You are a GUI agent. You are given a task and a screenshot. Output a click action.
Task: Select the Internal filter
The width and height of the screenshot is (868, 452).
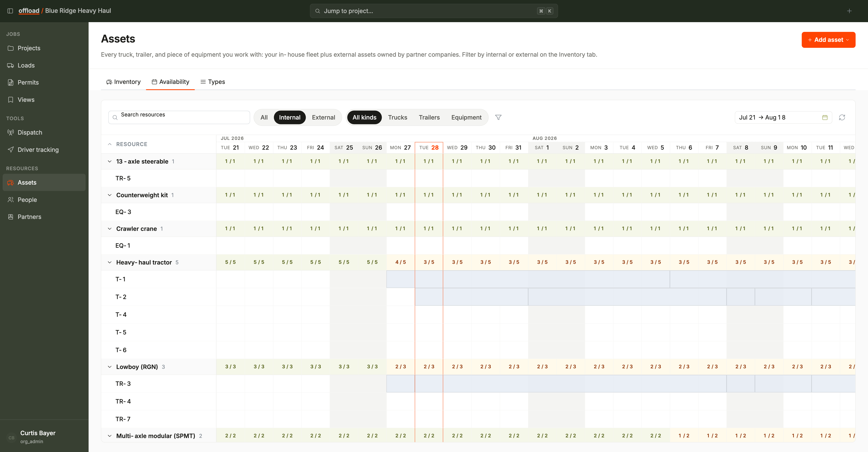pos(290,117)
